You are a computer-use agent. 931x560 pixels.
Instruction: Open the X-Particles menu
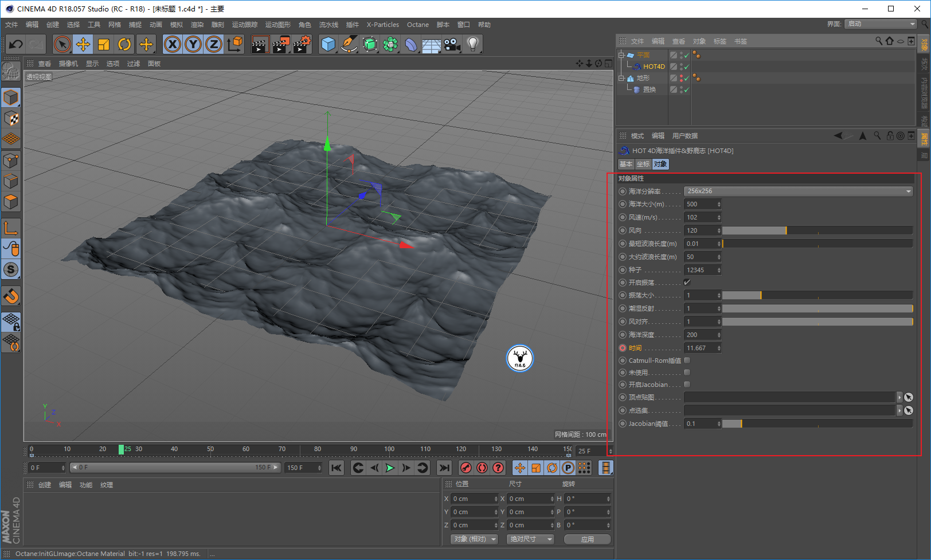[383, 25]
